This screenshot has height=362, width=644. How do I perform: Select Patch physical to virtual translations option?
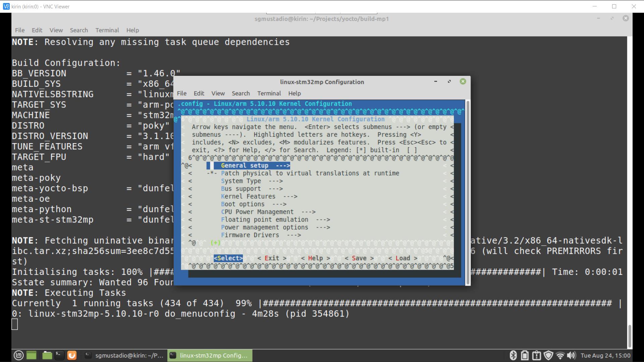tap(310, 173)
